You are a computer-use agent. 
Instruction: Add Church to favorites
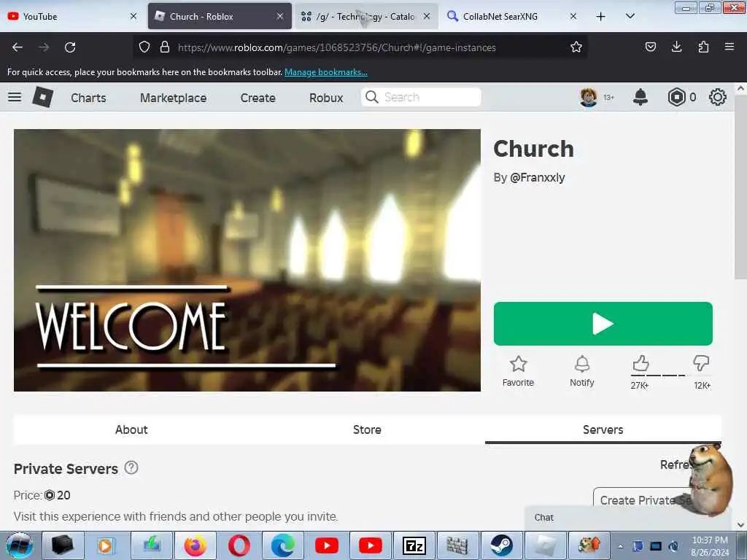coord(519,371)
